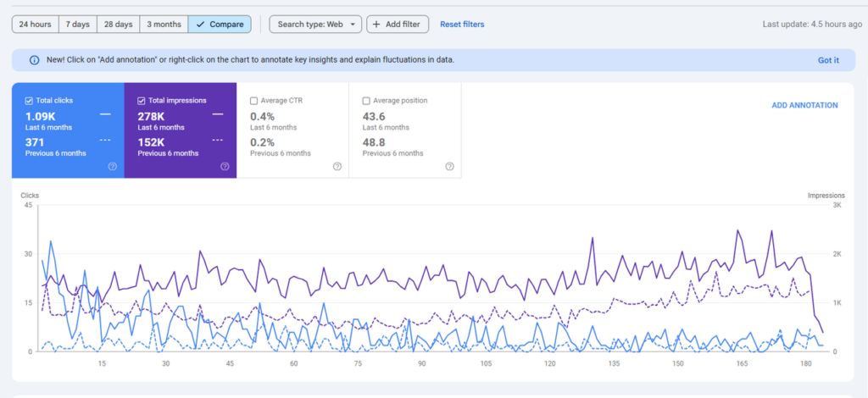Screen dimensions: 868x398
Task: Click the 0.4% average CTR value
Action: [263, 117]
